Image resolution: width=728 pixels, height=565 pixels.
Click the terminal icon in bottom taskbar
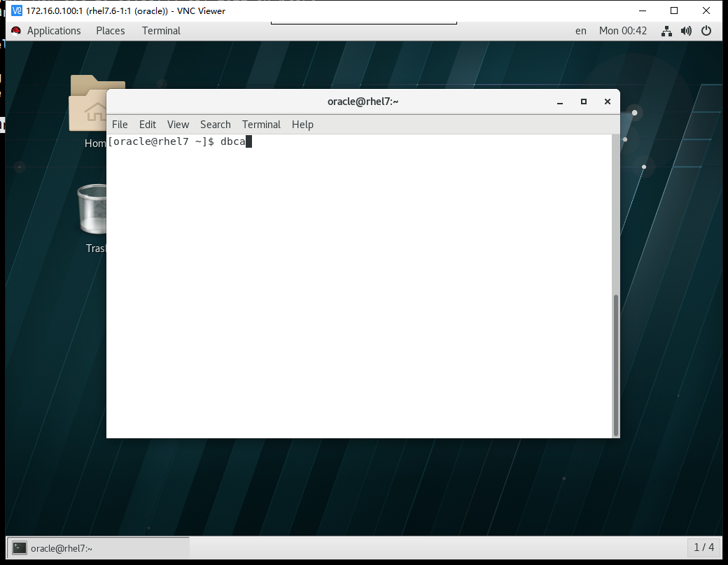(x=20, y=548)
